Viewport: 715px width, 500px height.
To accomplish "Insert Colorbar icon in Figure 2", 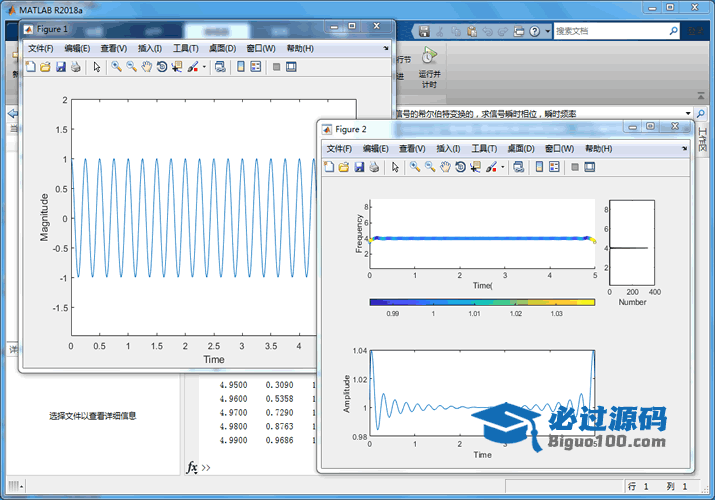I will point(539,167).
